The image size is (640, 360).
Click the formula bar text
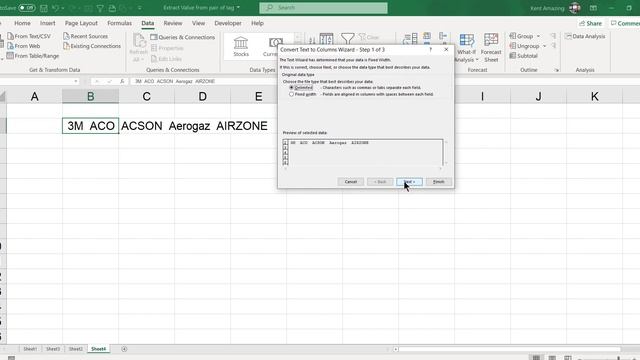(x=175, y=81)
